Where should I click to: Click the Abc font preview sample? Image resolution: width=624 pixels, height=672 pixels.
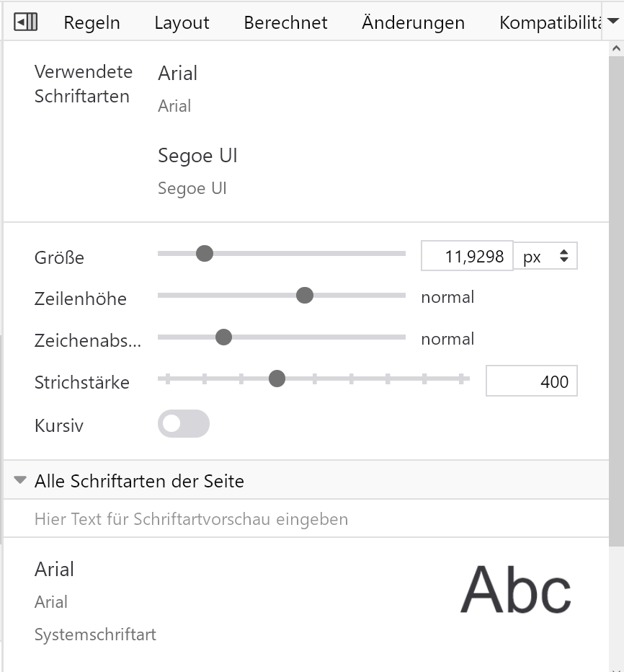[515, 589]
